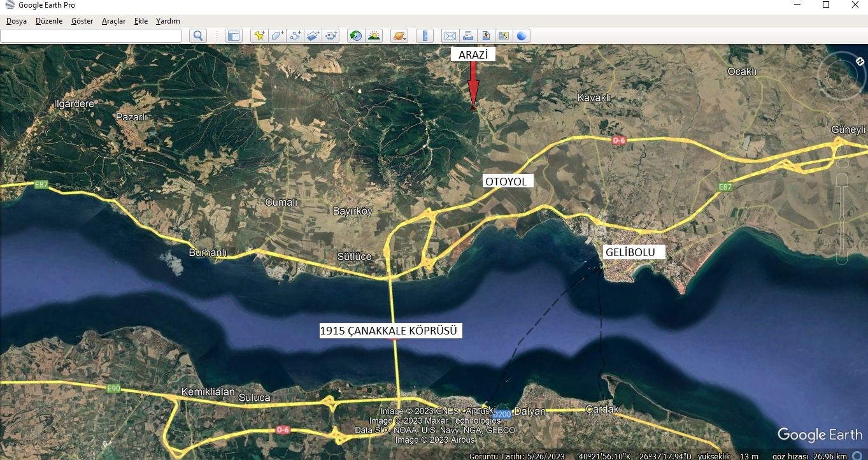
Task: Open the Araçlar menu
Action: (113, 21)
